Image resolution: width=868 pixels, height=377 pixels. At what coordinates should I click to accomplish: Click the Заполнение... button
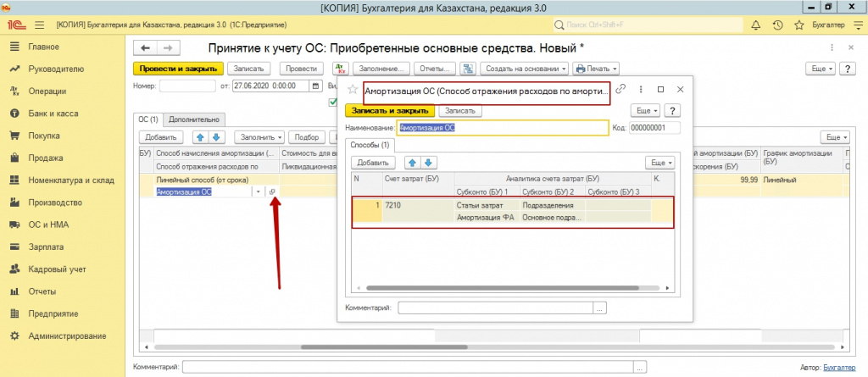381,69
